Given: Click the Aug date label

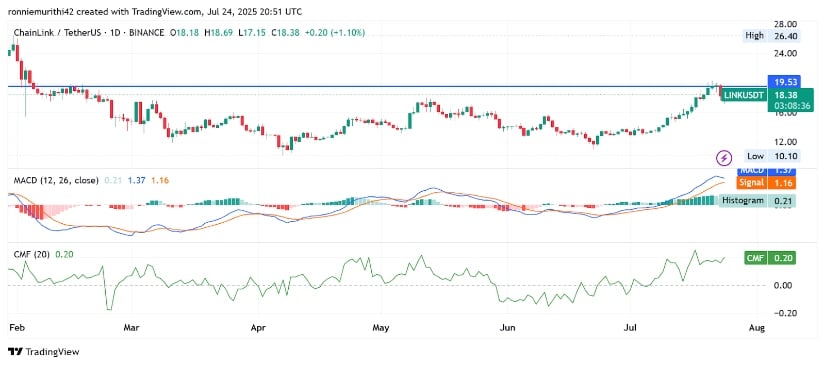Looking at the screenshot, I should pos(756,328).
